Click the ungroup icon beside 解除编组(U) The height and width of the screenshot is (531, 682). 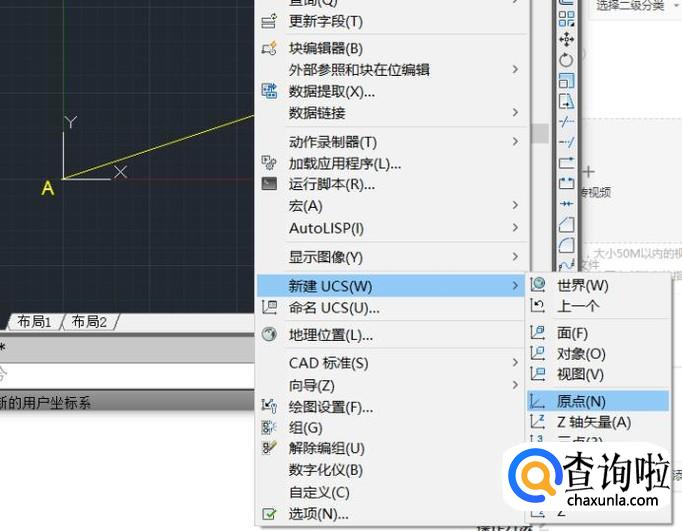point(269,448)
